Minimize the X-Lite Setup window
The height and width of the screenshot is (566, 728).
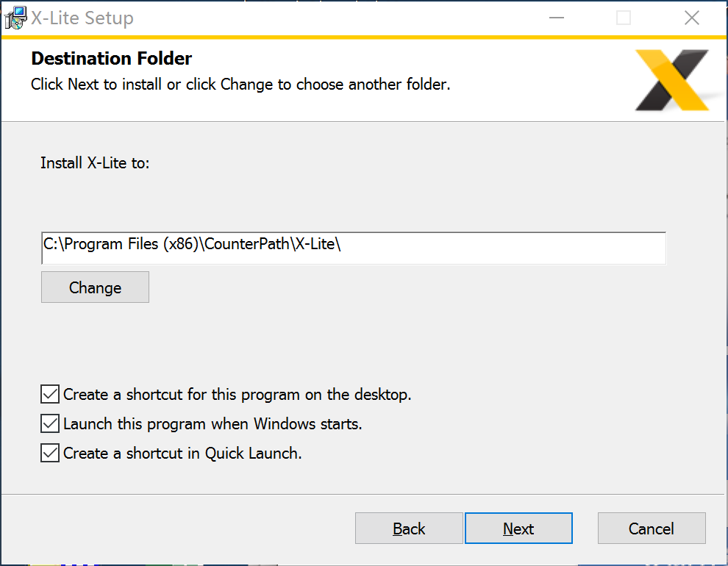point(556,18)
